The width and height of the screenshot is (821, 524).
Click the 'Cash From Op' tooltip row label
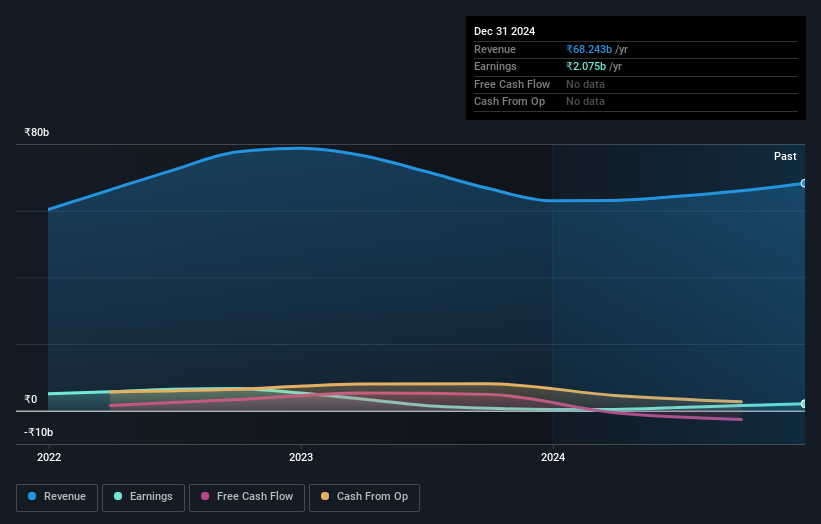pos(509,102)
